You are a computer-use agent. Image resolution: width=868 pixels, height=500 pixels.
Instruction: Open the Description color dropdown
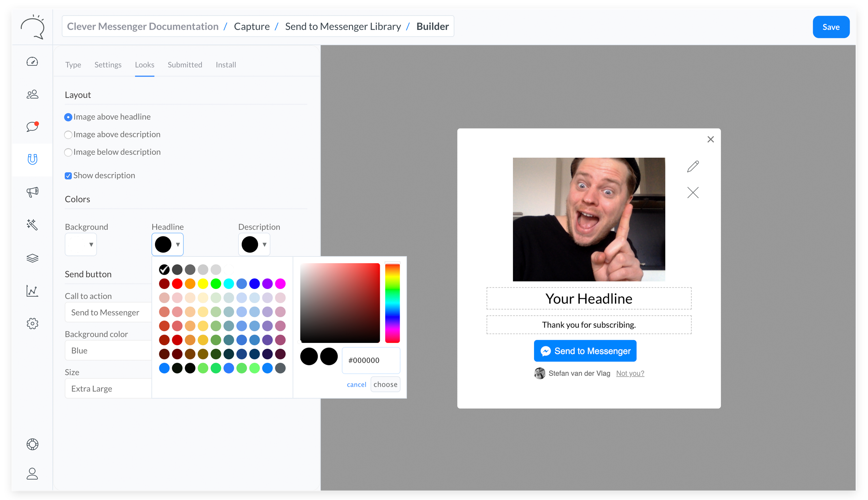(254, 245)
